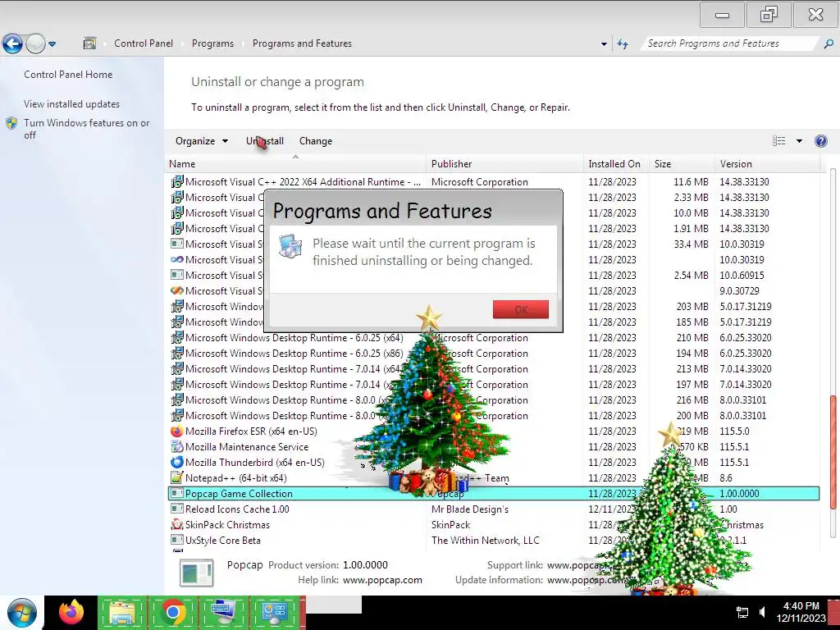The image size is (840, 630).
Task: Select Microsoft Windows Desktop Runtime 6.0.25 (x64)
Action: coord(494,338)
